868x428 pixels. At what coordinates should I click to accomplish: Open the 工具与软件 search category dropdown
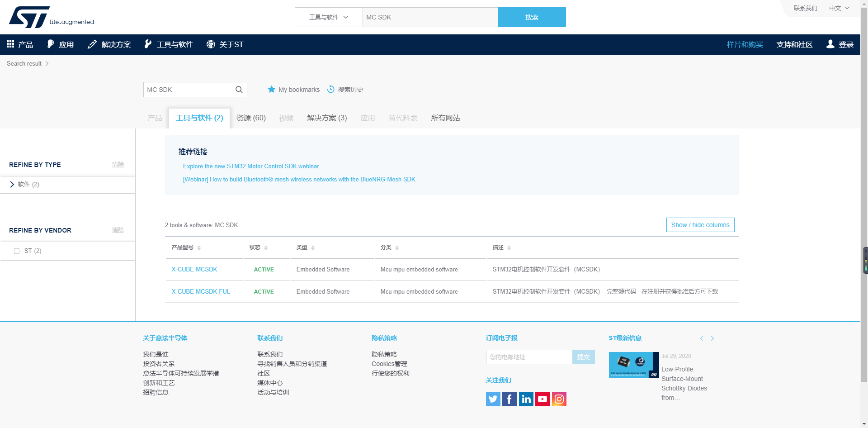click(329, 17)
